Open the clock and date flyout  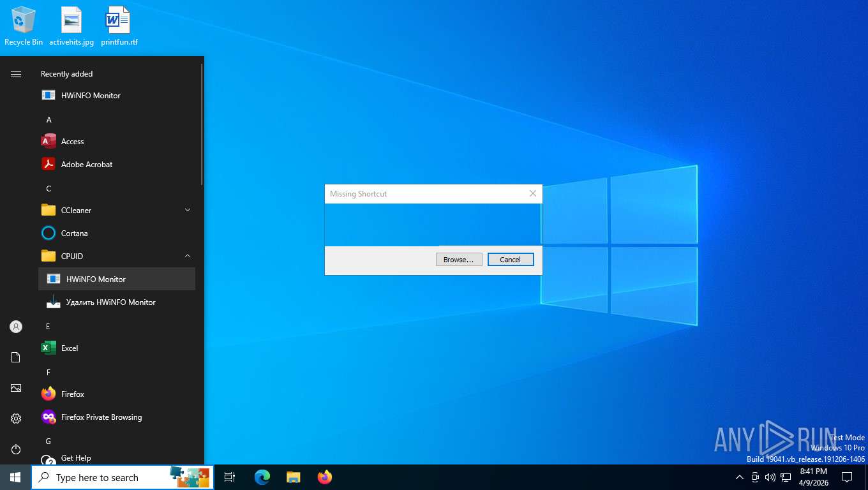click(x=813, y=477)
